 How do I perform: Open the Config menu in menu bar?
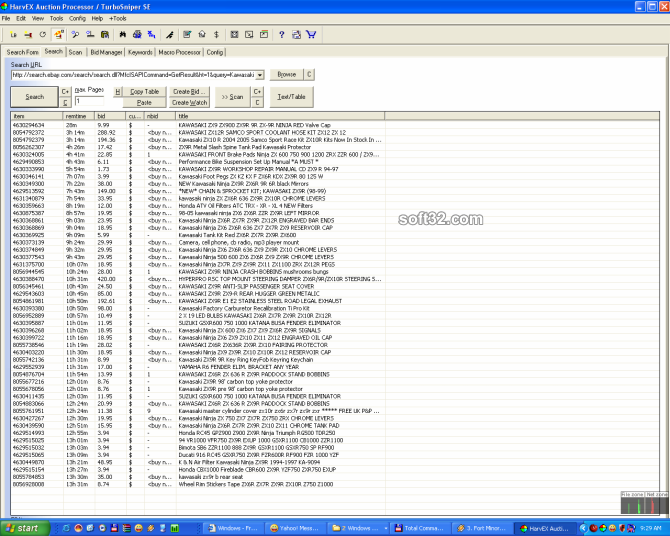[77, 18]
